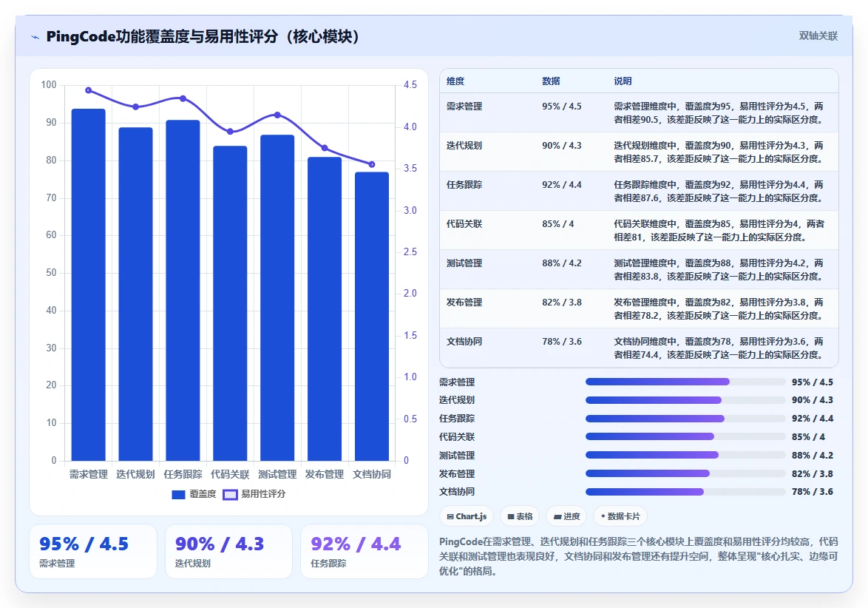This screenshot has width=868, height=608.
Task: Click the 代码关联 bar in the chart
Action: (230, 303)
